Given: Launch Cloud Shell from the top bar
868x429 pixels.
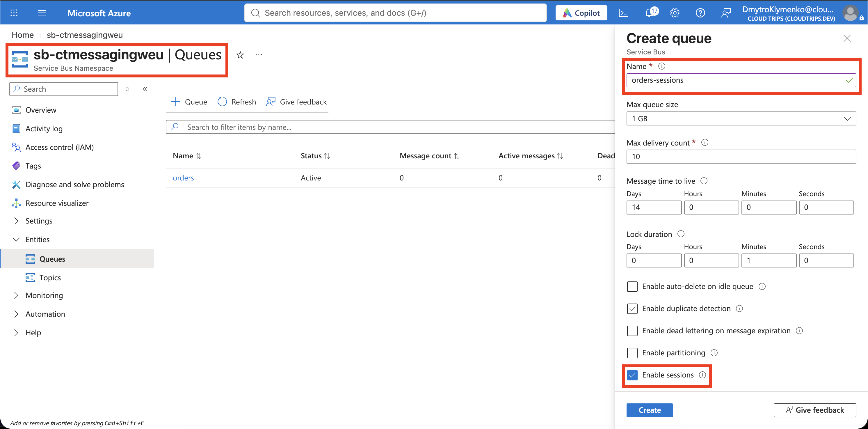Looking at the screenshot, I should (x=624, y=13).
